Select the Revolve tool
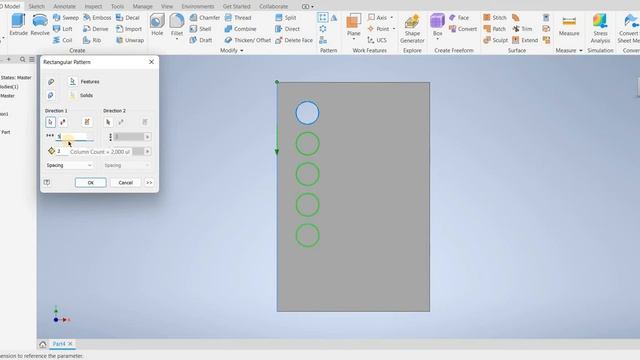 coord(40,24)
